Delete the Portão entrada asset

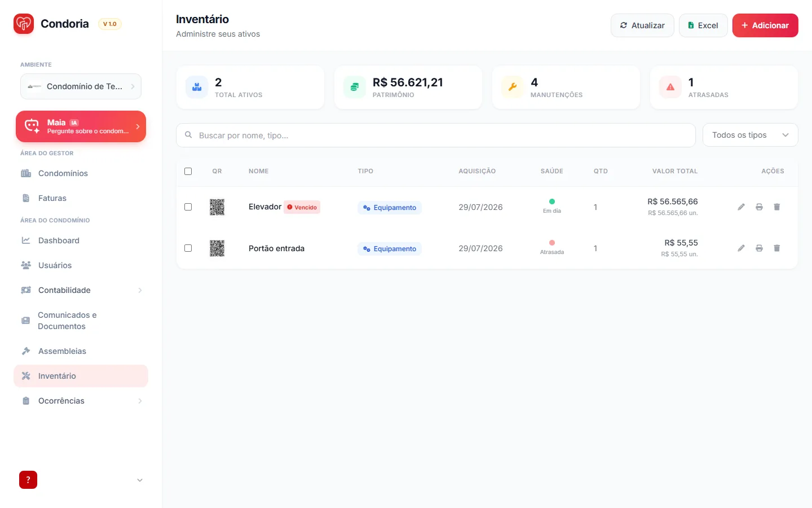pyautogui.click(x=777, y=248)
